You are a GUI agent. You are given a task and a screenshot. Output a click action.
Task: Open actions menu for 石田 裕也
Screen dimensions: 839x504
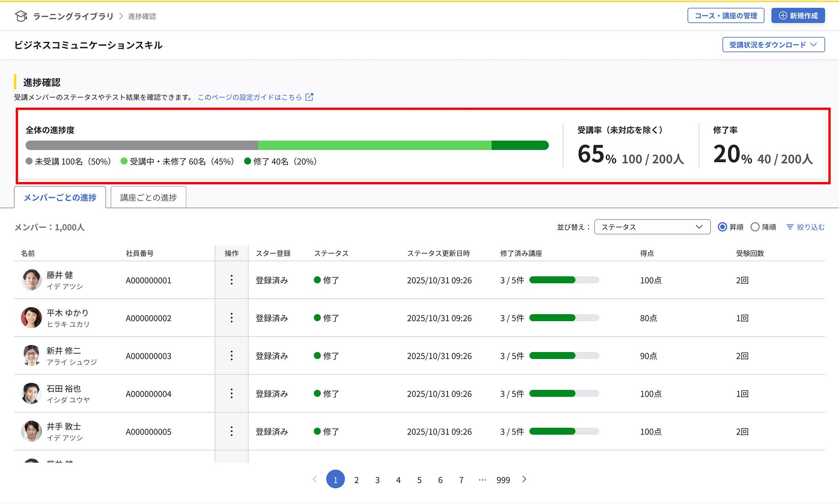(232, 394)
